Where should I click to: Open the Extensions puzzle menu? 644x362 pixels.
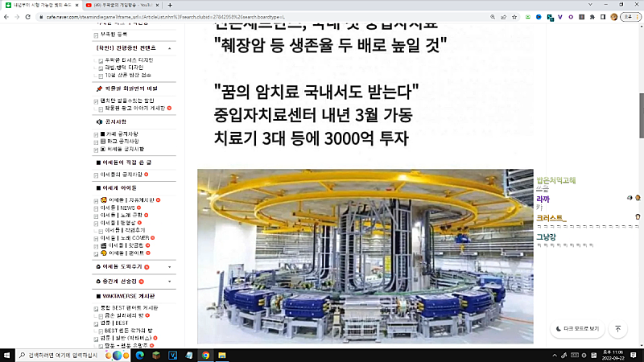click(x=592, y=17)
